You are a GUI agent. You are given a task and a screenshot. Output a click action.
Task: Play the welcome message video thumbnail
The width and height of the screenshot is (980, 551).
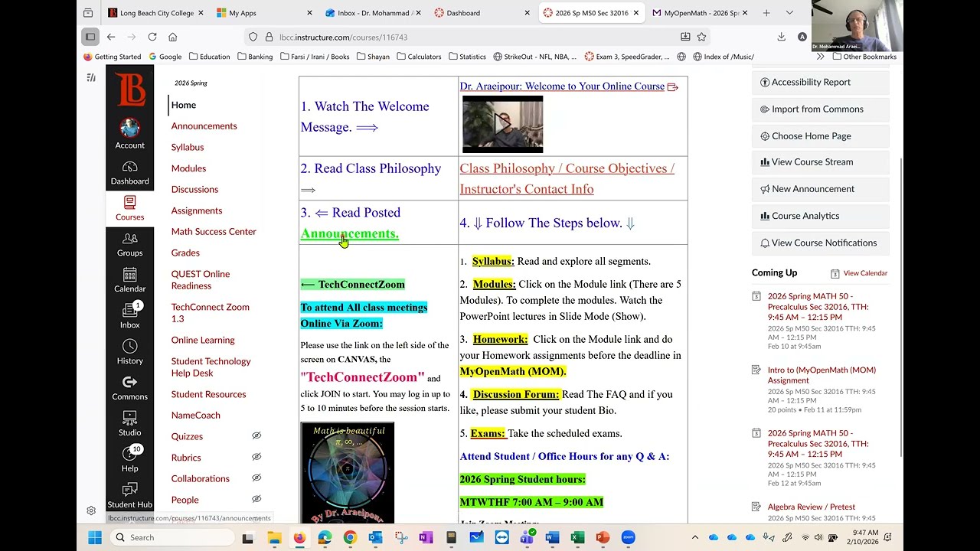coord(502,124)
